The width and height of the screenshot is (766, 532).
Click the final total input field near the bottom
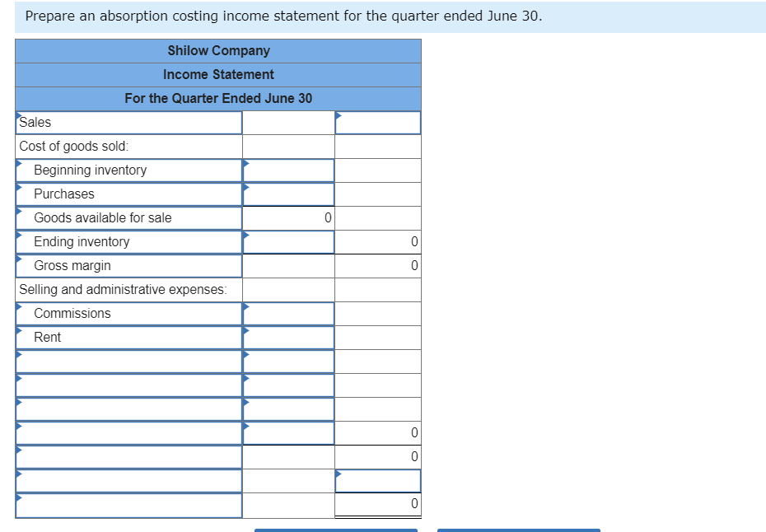point(377,480)
